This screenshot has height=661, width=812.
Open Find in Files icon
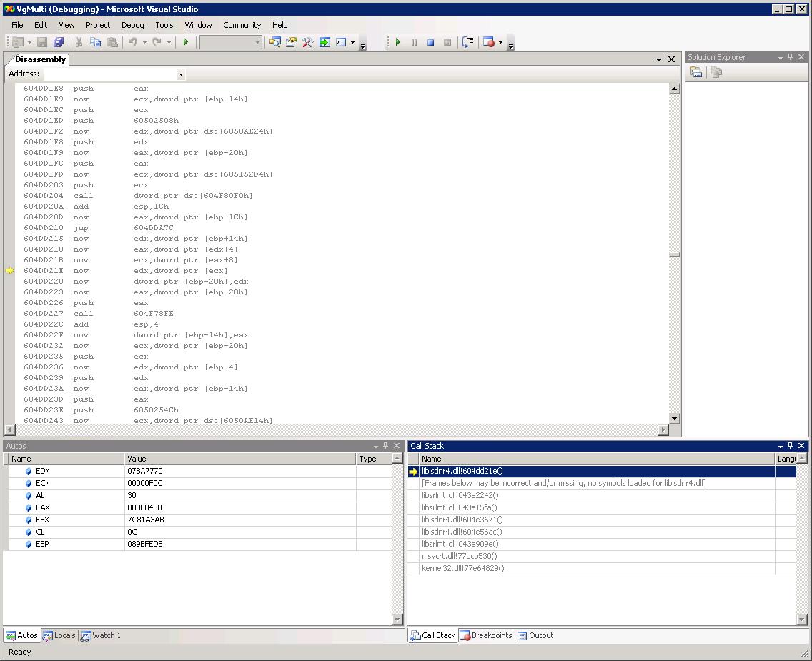[x=275, y=42]
